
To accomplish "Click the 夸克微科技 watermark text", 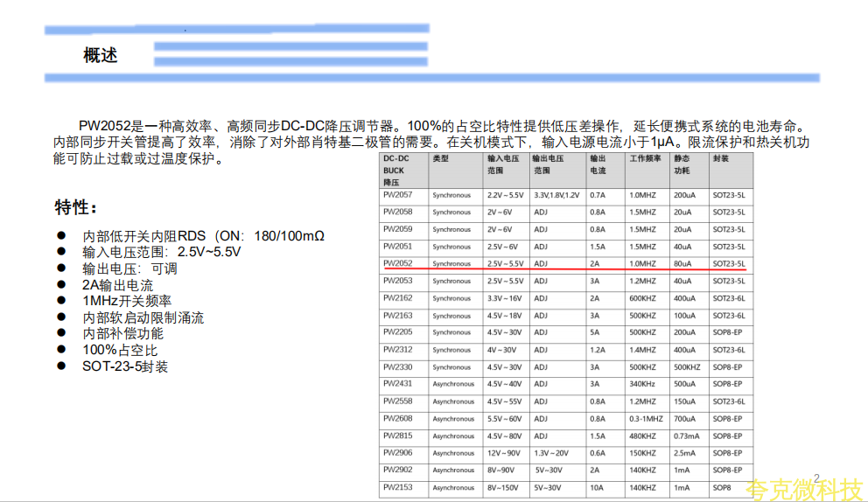I will point(803,490).
